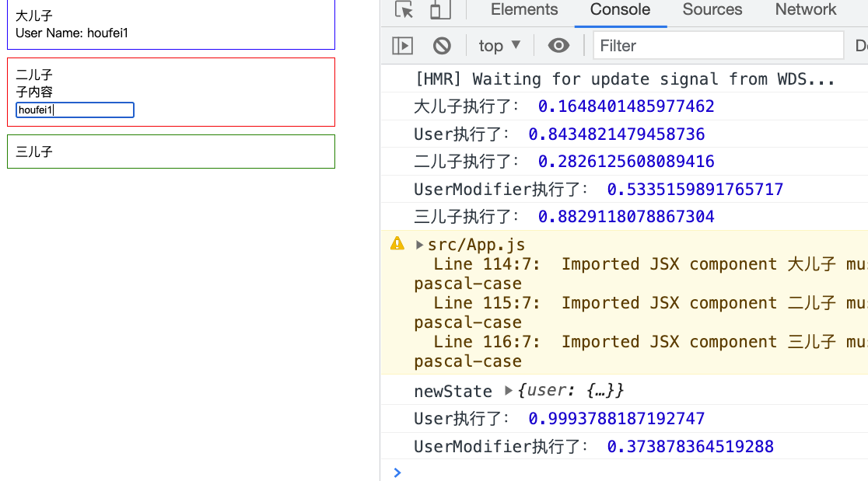Click the blue console prompt chevron
The image size is (868, 481).
(x=397, y=472)
